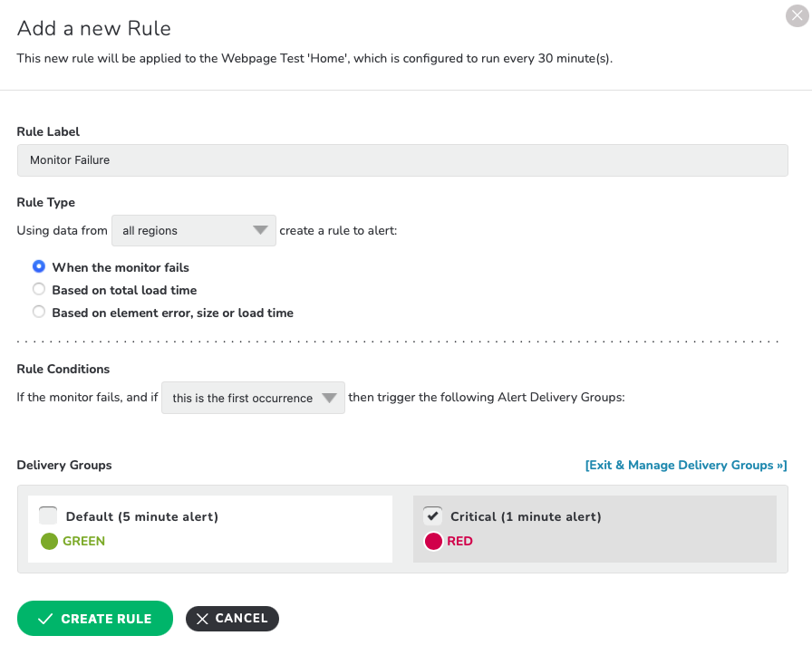This screenshot has width=812, height=655.
Task: Select Based on total load time
Action: tap(39, 289)
